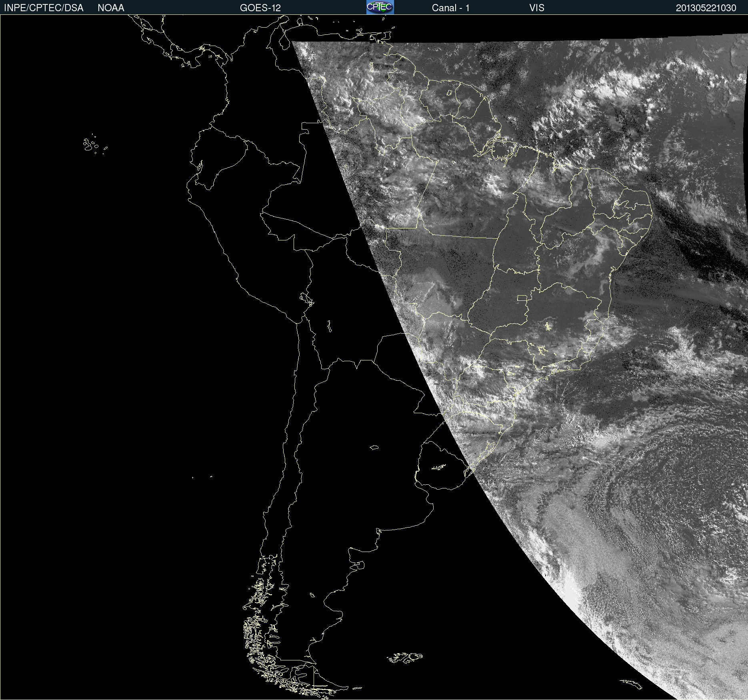Click the 201305221030 timestamp
This screenshot has height=700, width=748.
click(x=706, y=8)
